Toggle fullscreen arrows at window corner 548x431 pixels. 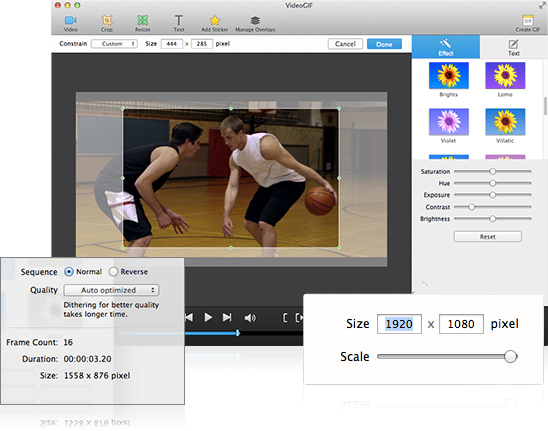click(542, 5)
